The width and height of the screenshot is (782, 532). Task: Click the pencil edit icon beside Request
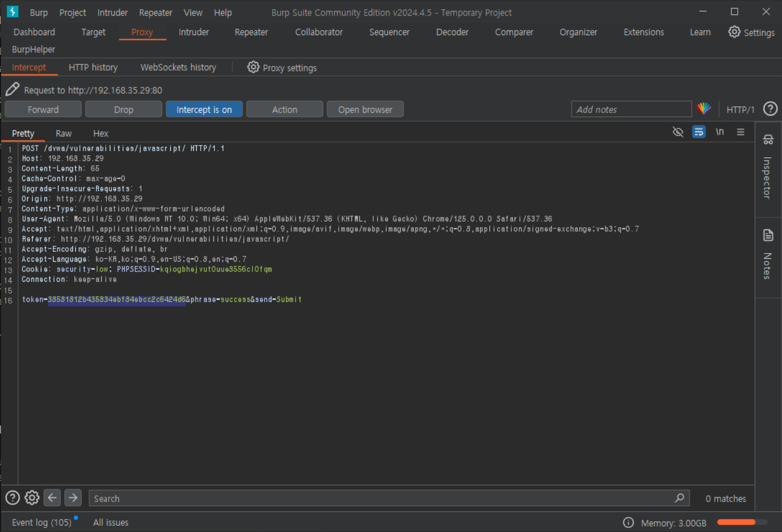(13, 89)
